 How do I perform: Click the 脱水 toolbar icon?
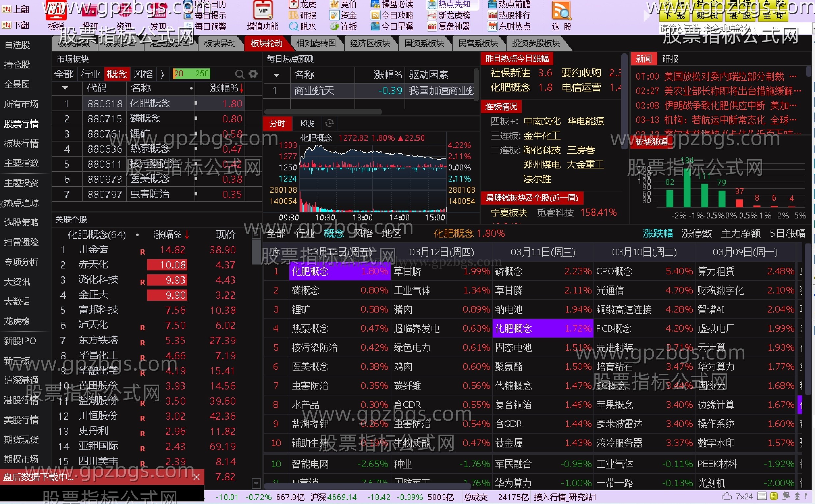(294, 26)
